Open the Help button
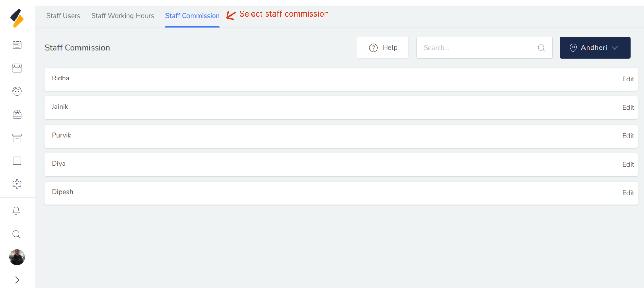The image size is (644, 294). point(383,47)
